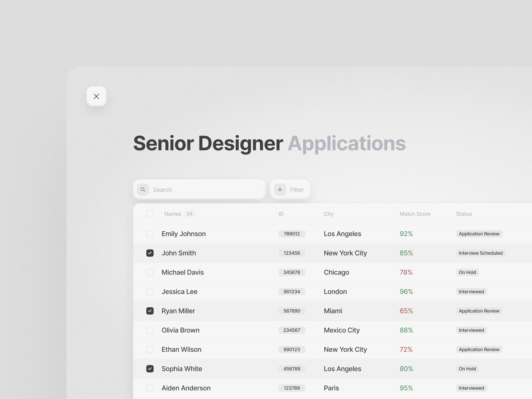
Task: Sort by the ID column header
Action: (x=281, y=214)
